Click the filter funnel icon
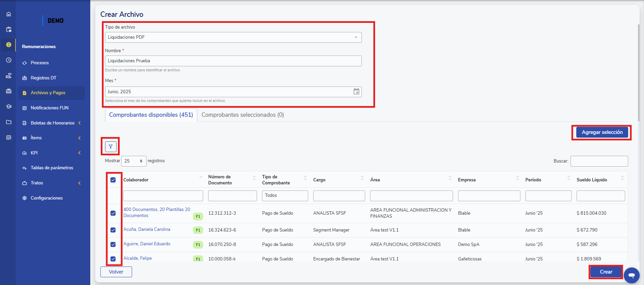The height and width of the screenshot is (285, 644). click(x=111, y=147)
